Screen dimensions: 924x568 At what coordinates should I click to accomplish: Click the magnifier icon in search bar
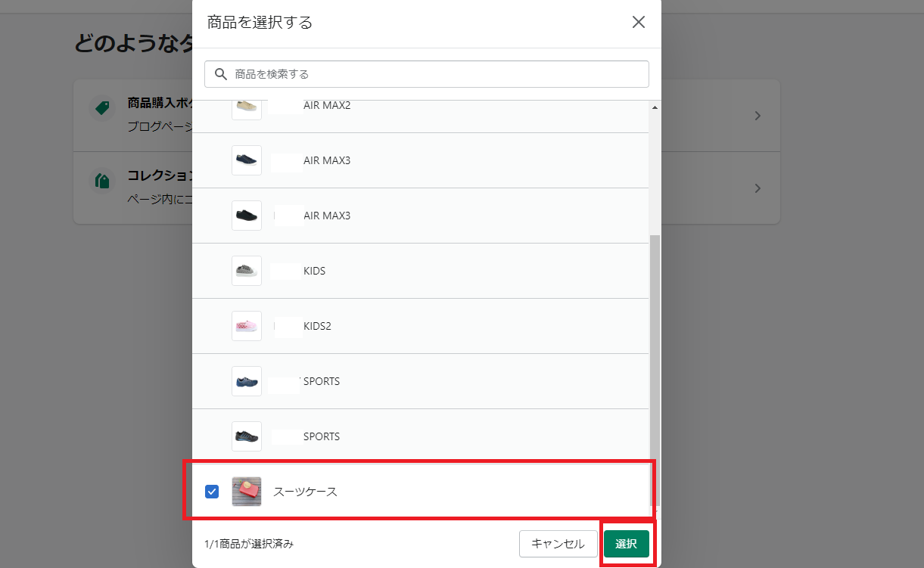pyautogui.click(x=221, y=74)
